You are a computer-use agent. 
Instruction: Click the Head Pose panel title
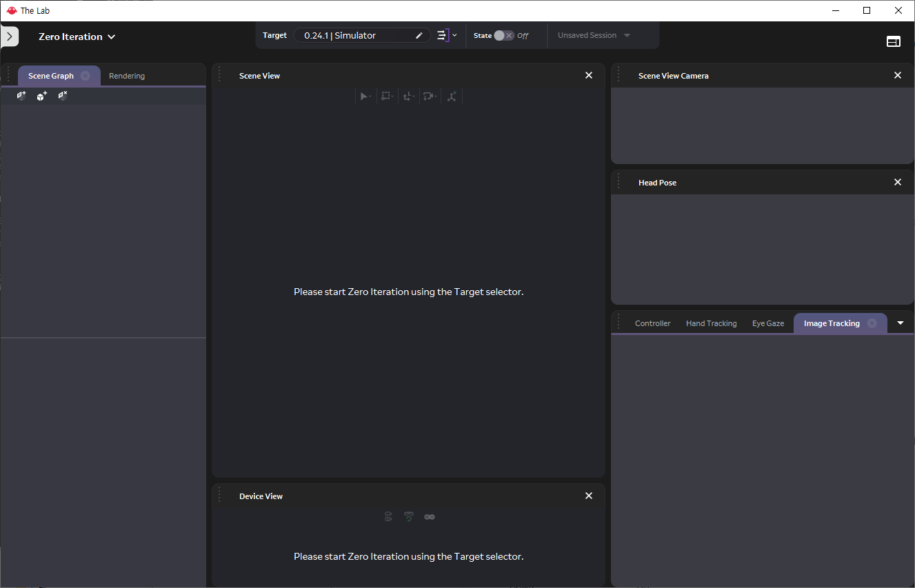tap(657, 183)
